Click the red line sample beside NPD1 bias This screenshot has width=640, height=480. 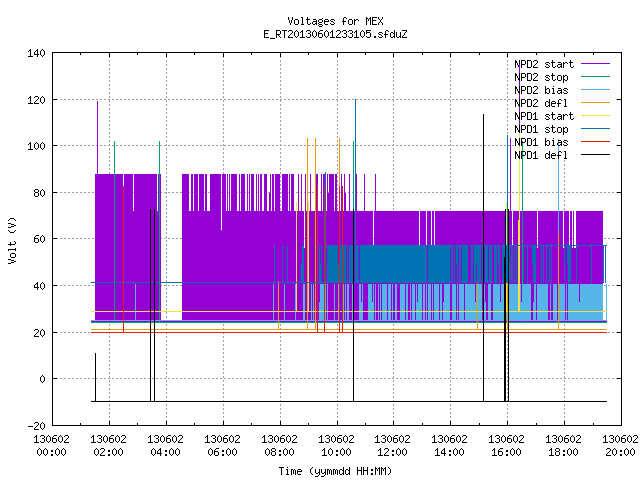point(596,142)
